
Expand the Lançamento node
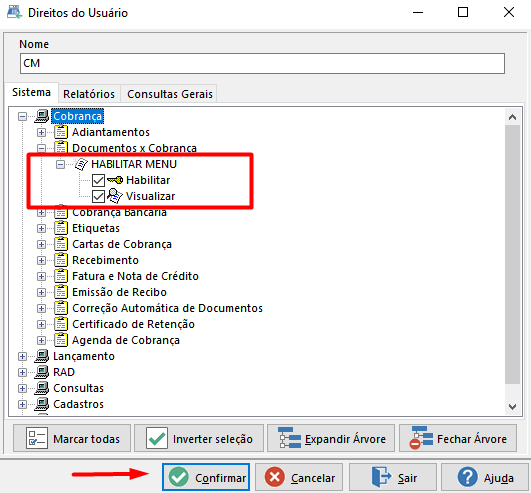click(x=22, y=357)
